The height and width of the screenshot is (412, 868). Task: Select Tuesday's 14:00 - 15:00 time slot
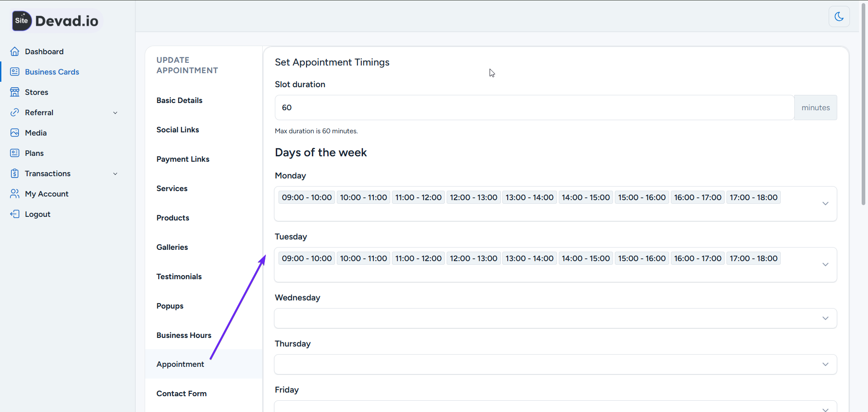pyautogui.click(x=585, y=258)
